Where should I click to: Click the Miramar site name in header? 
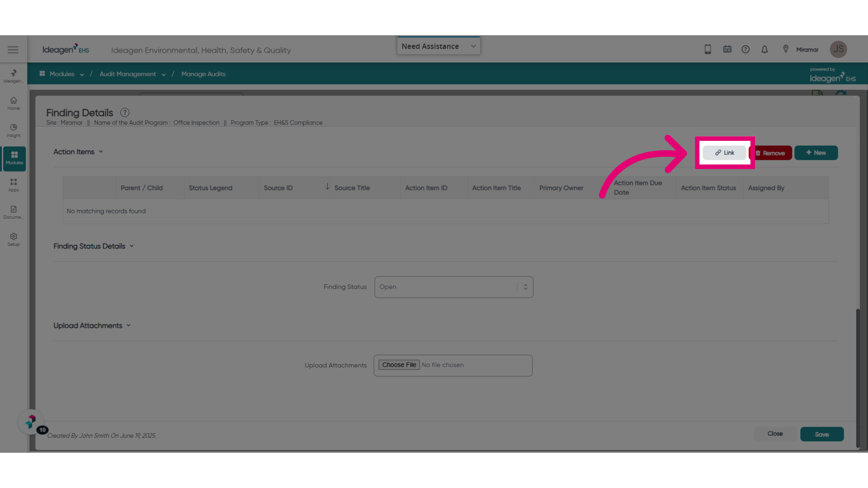(807, 50)
